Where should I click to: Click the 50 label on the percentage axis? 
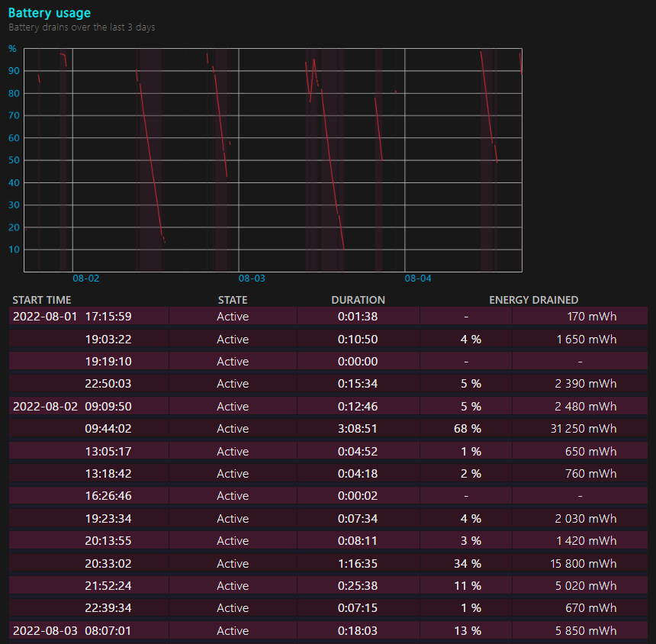pos(13,161)
